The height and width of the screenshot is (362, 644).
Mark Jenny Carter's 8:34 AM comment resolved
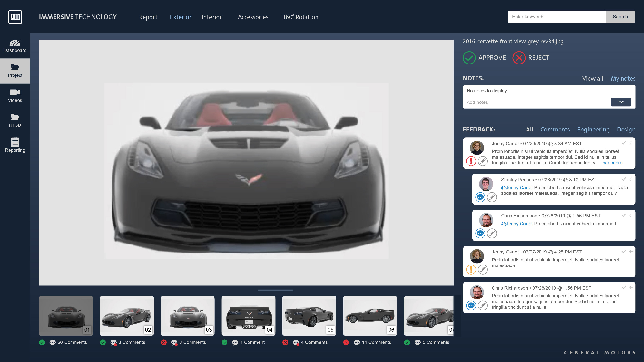[624, 143]
